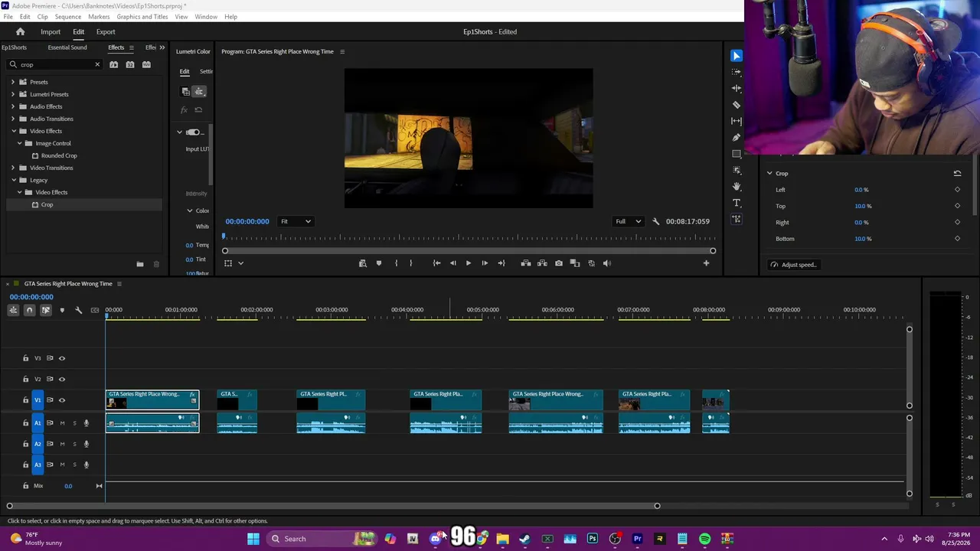Toggle lock on track V3
This screenshot has width=980, height=551.
(25, 358)
